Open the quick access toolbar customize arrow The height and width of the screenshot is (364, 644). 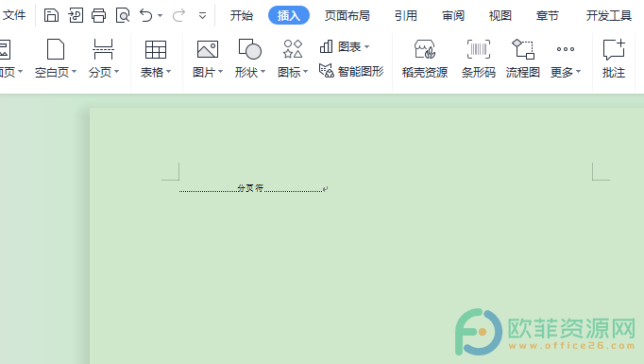click(202, 16)
